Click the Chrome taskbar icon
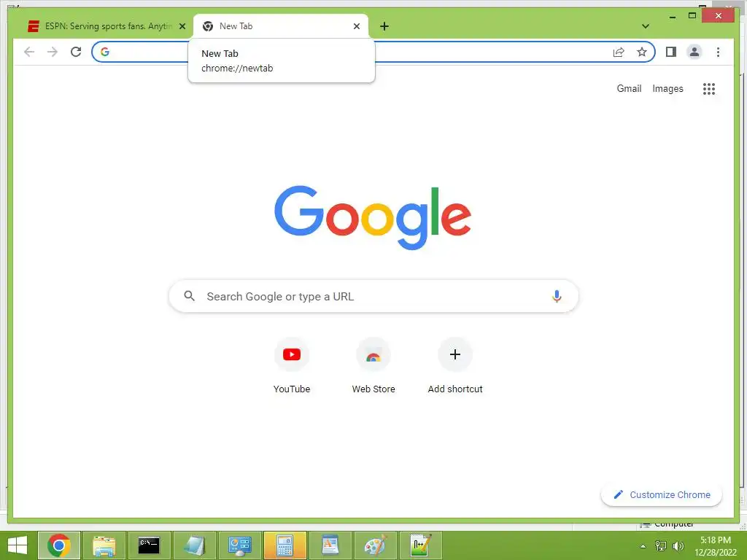Viewport: 747px width, 560px height. (59, 545)
